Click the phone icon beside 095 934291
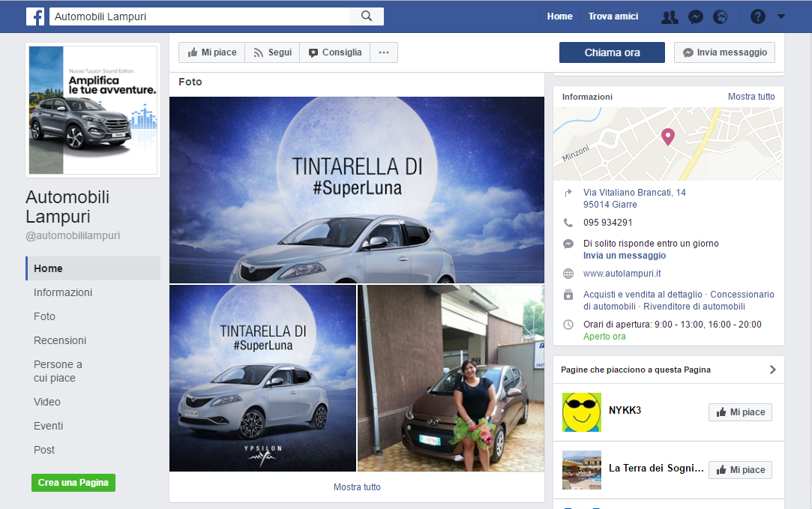The image size is (812, 509). (568, 223)
